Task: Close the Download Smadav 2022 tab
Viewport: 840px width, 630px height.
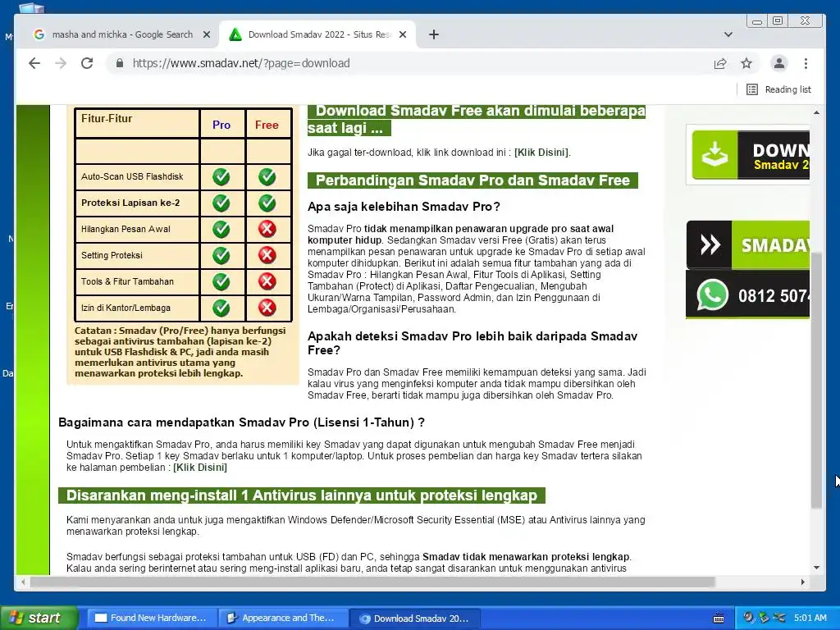Action: click(403, 34)
